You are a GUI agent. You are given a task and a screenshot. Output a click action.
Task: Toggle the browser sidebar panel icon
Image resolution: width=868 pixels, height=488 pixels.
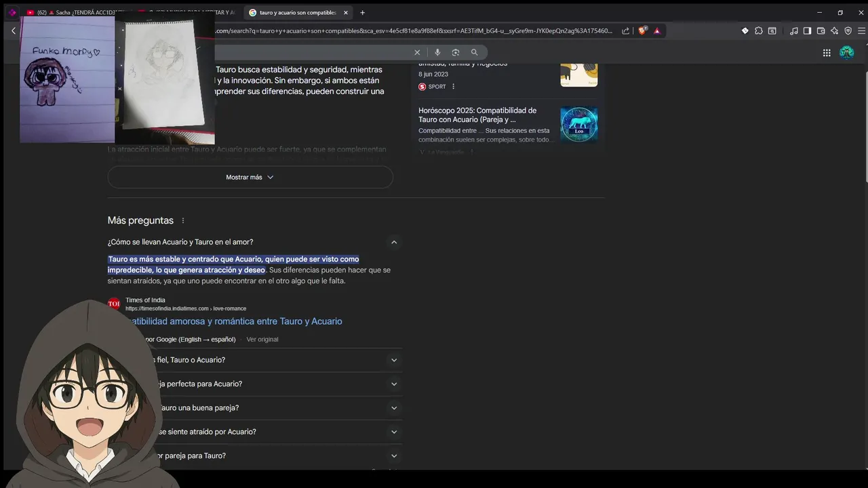click(x=807, y=30)
